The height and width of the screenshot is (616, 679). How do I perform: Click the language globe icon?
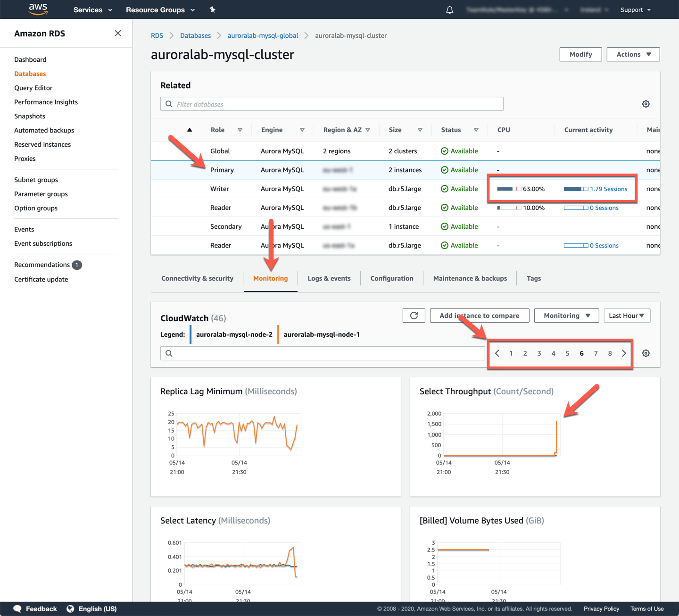[70, 609]
